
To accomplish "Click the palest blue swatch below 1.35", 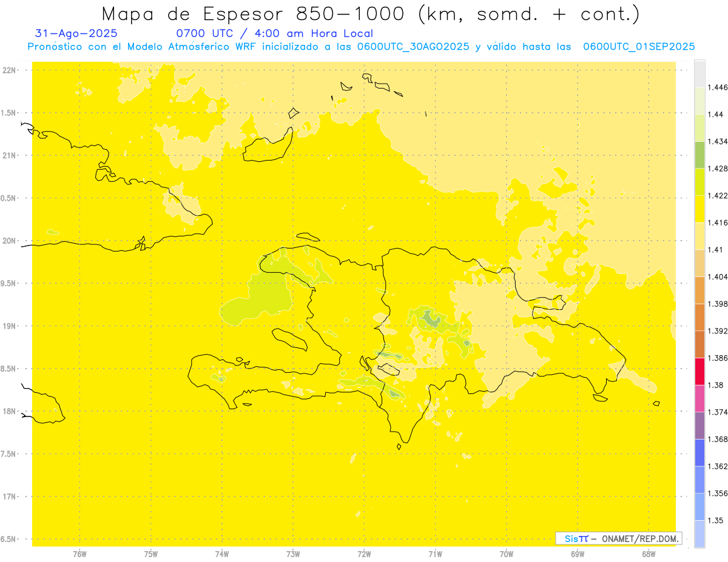I will (x=699, y=534).
